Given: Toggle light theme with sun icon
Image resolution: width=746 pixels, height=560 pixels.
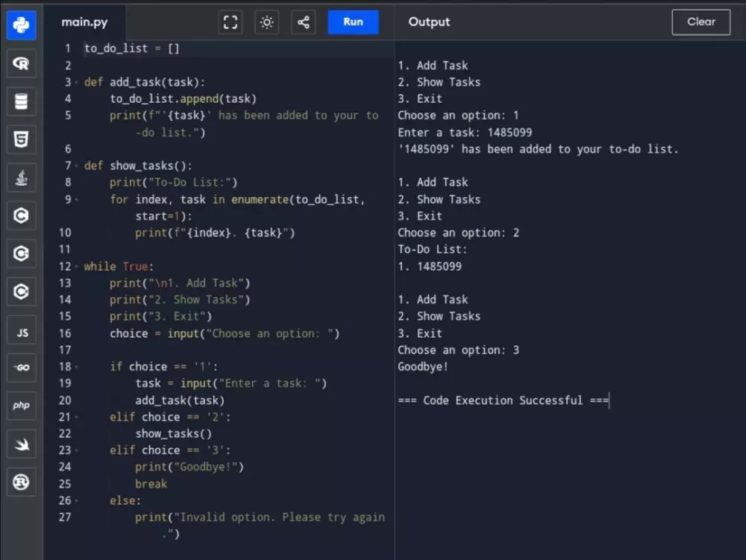Looking at the screenshot, I should click(x=267, y=22).
